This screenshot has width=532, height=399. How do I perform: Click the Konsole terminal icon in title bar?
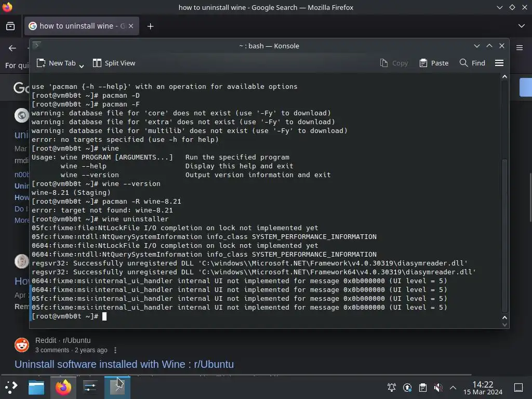(x=37, y=45)
